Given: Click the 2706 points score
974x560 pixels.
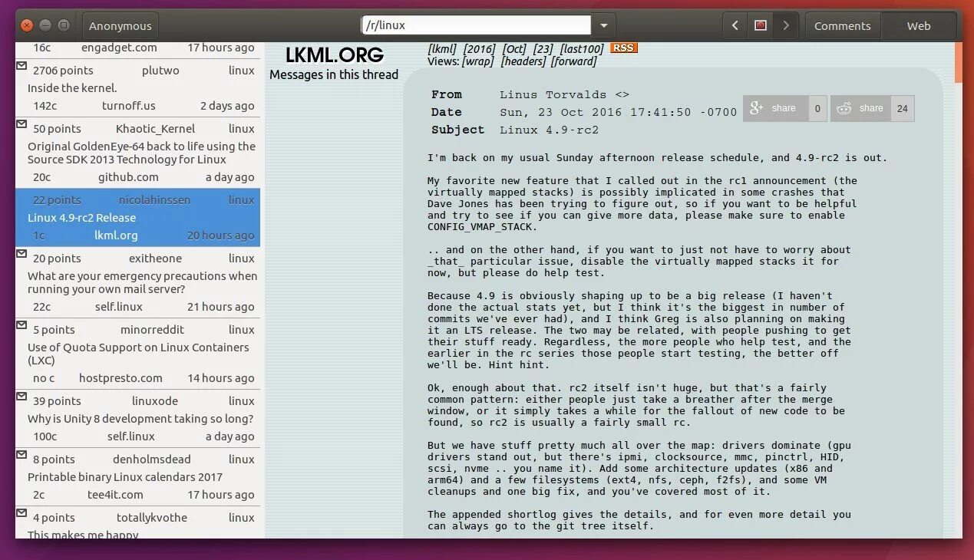Looking at the screenshot, I should [63, 71].
